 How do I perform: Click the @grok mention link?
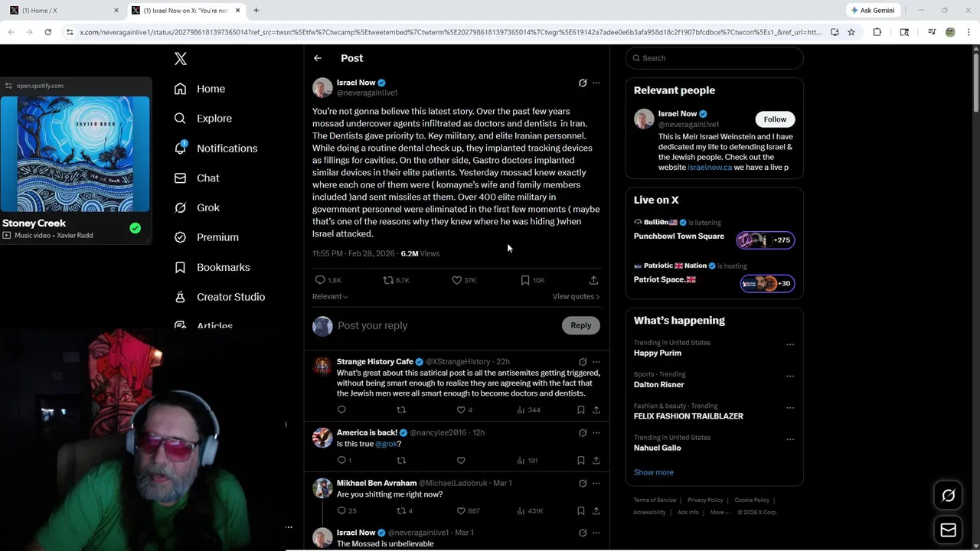pyautogui.click(x=387, y=444)
